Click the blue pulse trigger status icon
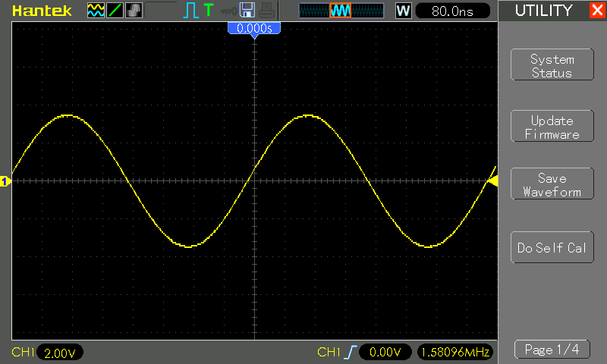 [x=190, y=11]
